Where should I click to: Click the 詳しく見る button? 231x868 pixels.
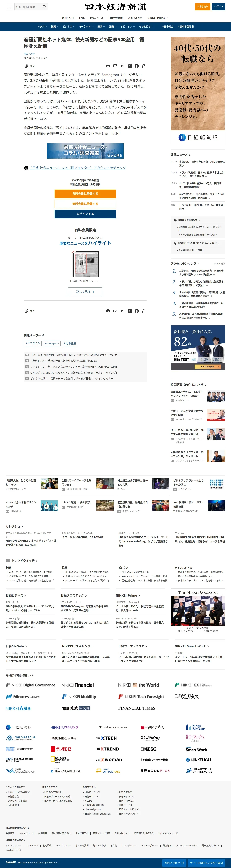(85, 292)
